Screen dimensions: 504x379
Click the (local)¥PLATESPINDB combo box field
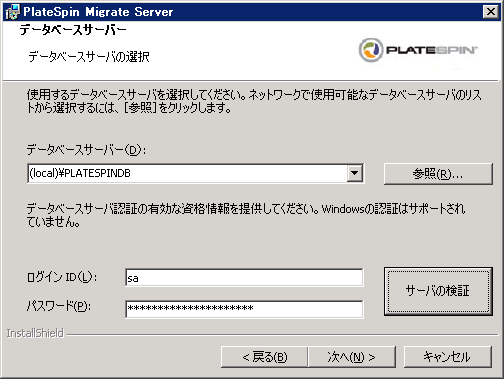coord(196,173)
